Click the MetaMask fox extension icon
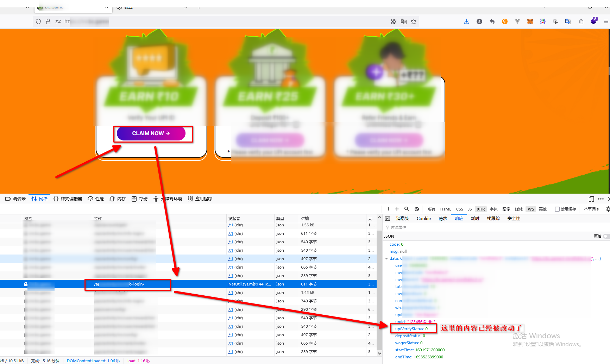 tap(530, 21)
